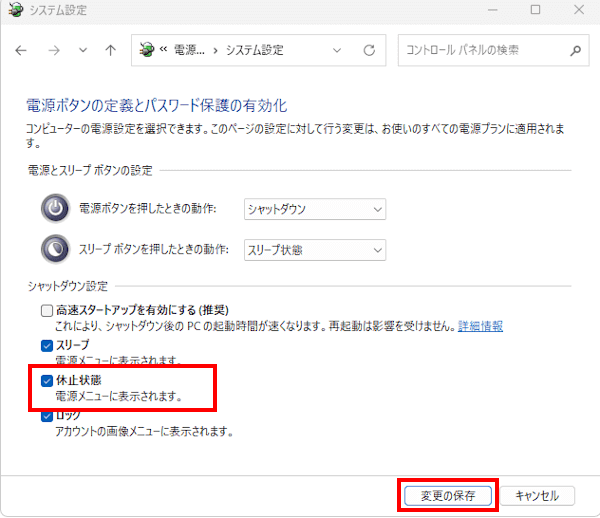Click the search magnifier icon

(575, 50)
